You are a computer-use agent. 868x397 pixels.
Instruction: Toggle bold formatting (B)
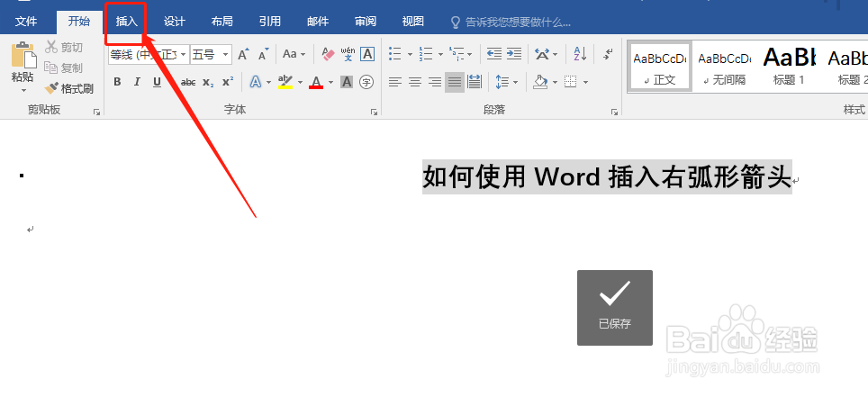117,82
